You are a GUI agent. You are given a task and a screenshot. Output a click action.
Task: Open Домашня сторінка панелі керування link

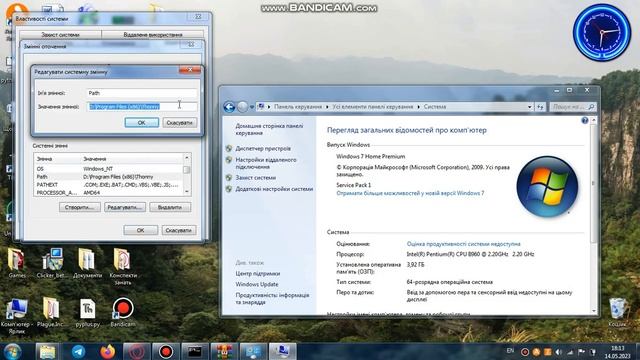(x=269, y=129)
